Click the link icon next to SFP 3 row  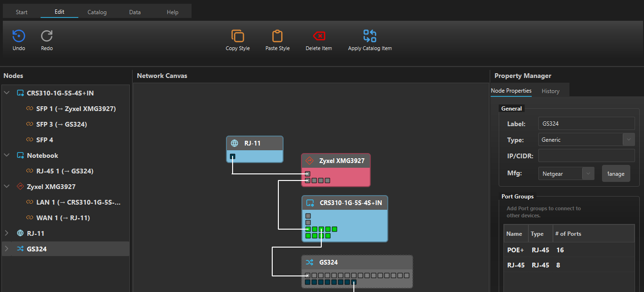pos(30,124)
